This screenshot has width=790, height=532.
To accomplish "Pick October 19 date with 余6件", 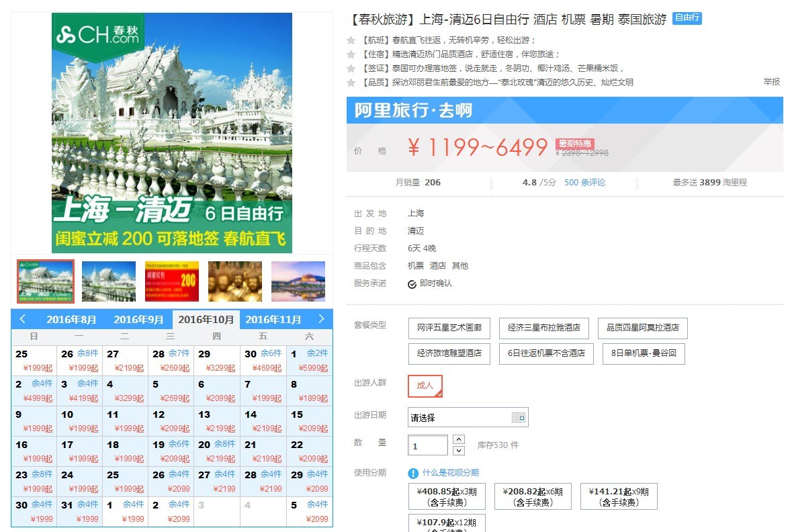I will point(171,451).
